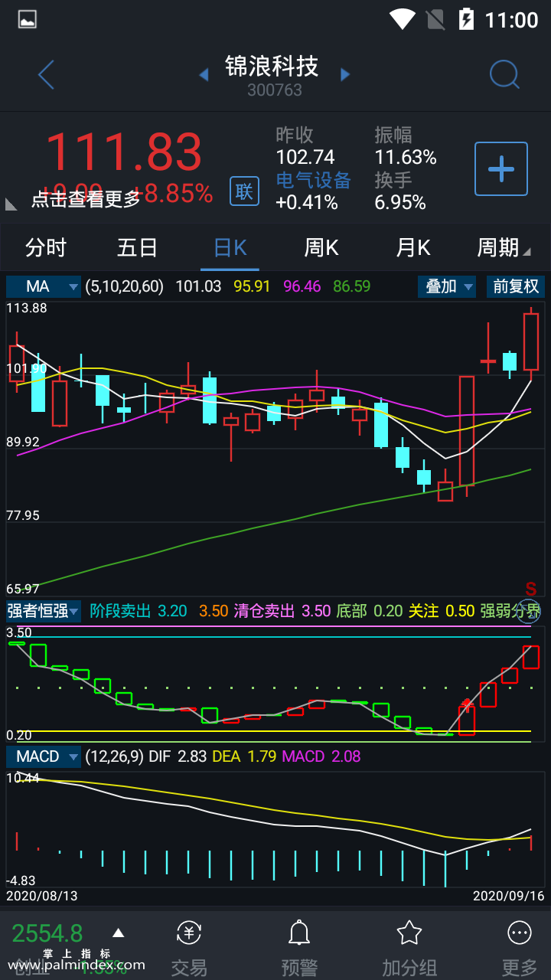Tap the 电气设备 sector link
Image resolution: width=551 pixels, height=980 pixels.
(313, 180)
